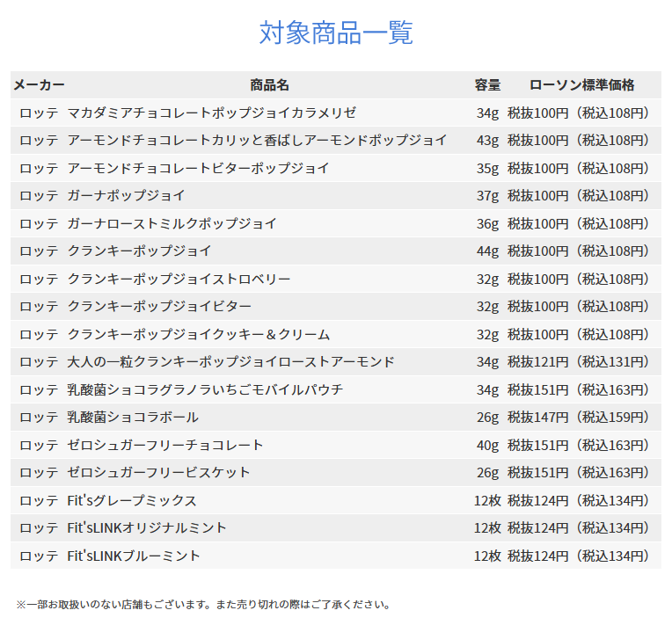Screen dimensions: 672x625
Task: Click 34g in マカダミアチョコレート row
Action: (487, 113)
